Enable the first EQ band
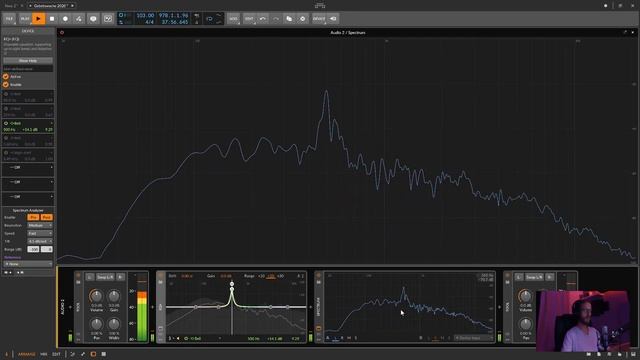This screenshot has width=640, height=360. pyautogui.click(x=6, y=94)
